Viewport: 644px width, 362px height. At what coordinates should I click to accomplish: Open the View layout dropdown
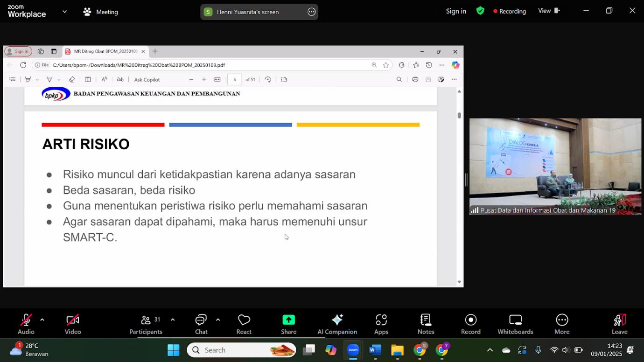point(549,11)
